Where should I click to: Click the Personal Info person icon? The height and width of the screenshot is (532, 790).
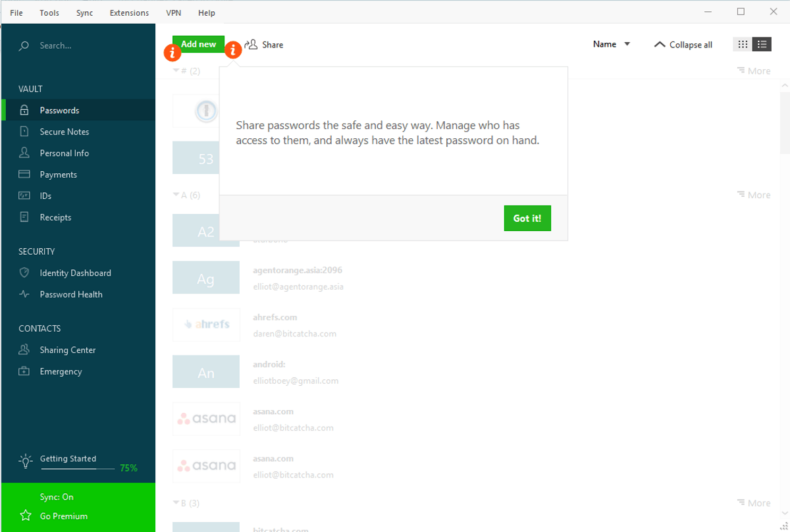24,153
